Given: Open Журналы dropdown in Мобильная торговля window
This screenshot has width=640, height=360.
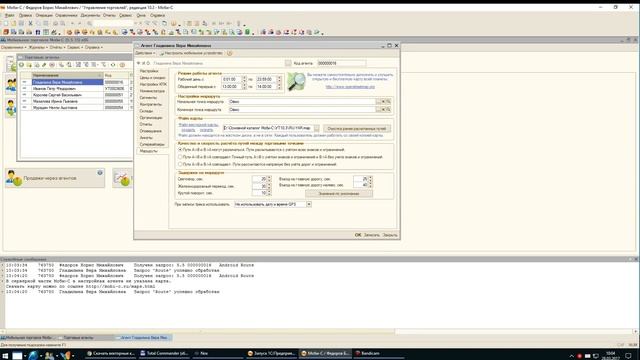Looking at the screenshot, I should pyautogui.click(x=38, y=48).
